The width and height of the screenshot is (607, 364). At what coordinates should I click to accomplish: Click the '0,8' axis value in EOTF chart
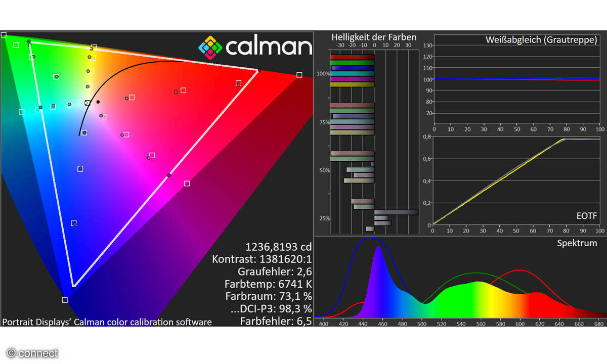coord(427,136)
